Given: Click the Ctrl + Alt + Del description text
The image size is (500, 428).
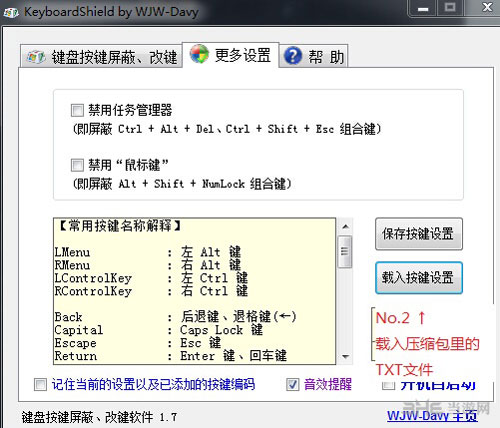Looking at the screenshot, I should (227, 129).
